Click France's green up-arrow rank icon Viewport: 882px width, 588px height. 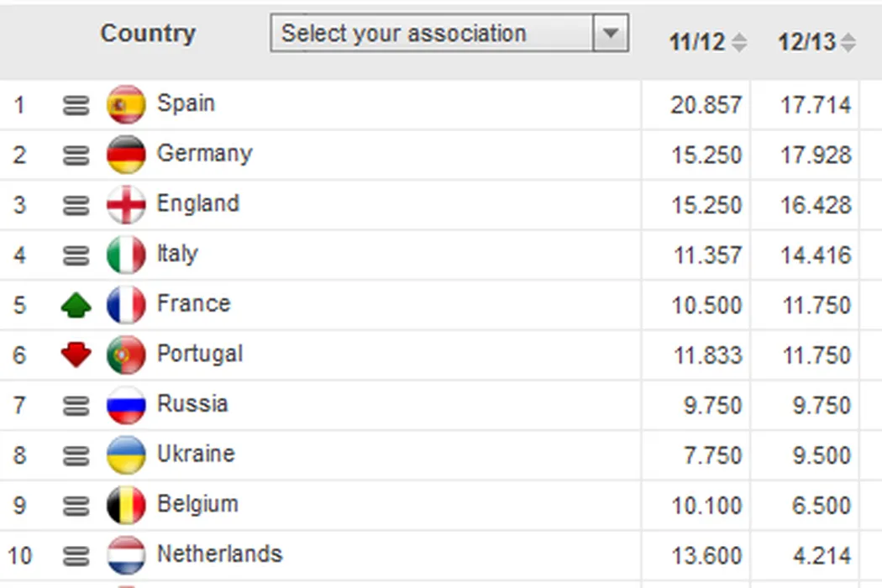76,305
